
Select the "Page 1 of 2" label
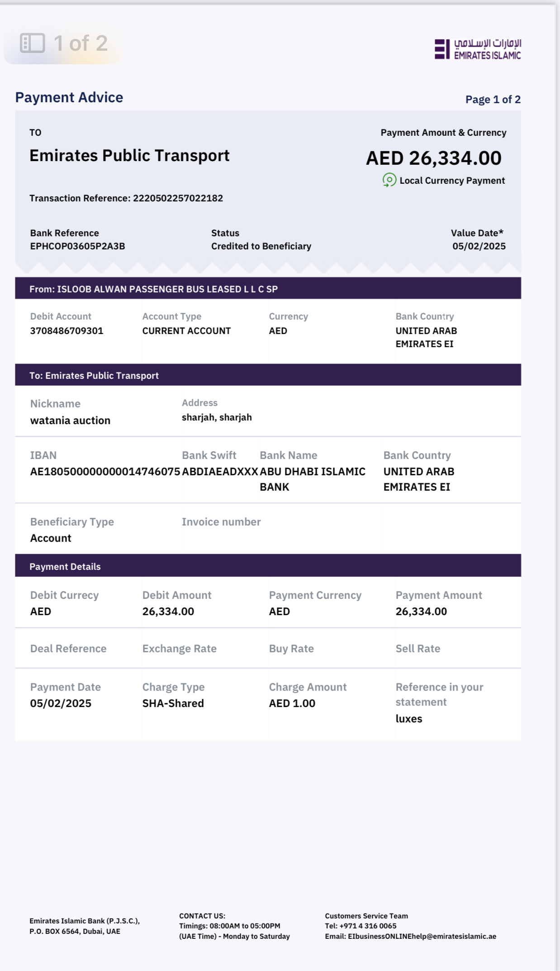coord(493,100)
